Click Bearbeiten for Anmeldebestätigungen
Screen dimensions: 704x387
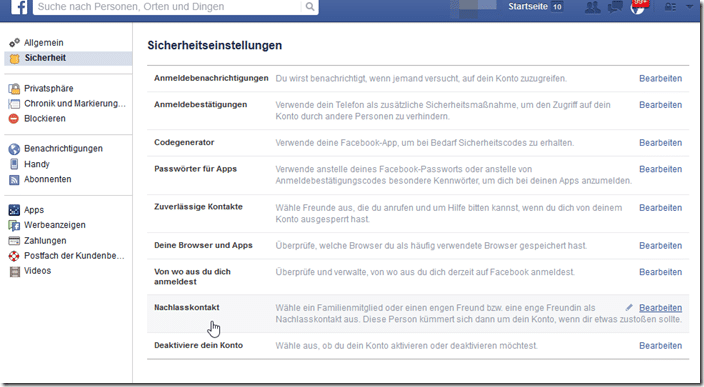click(x=660, y=105)
